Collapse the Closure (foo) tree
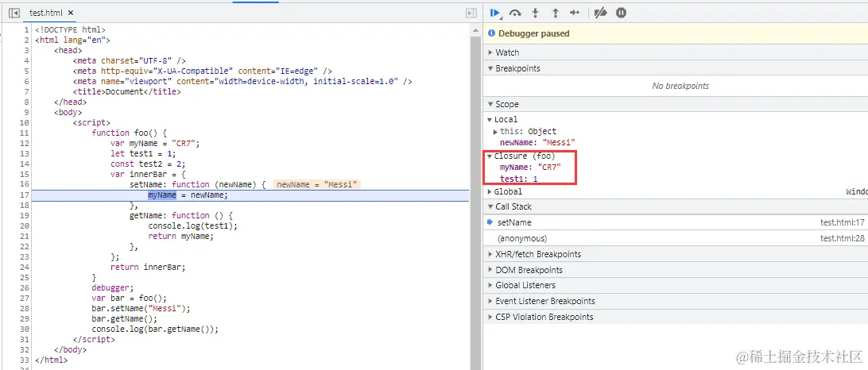The width and height of the screenshot is (868, 370). point(490,156)
